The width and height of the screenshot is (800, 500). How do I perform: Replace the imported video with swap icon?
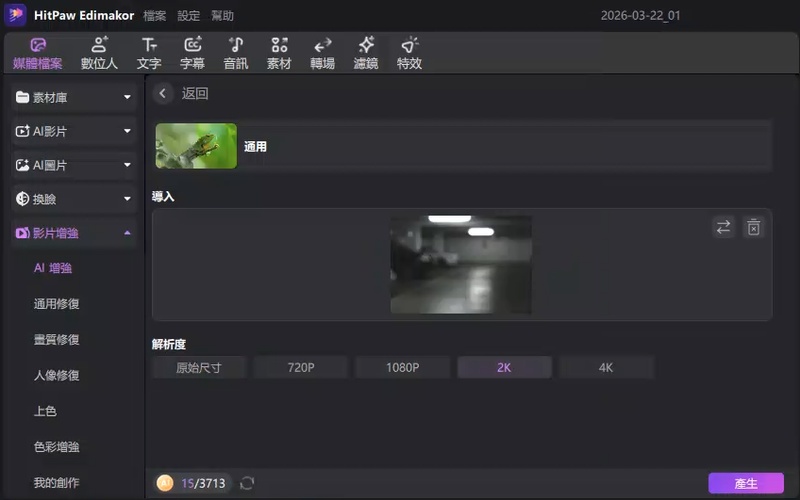click(723, 227)
